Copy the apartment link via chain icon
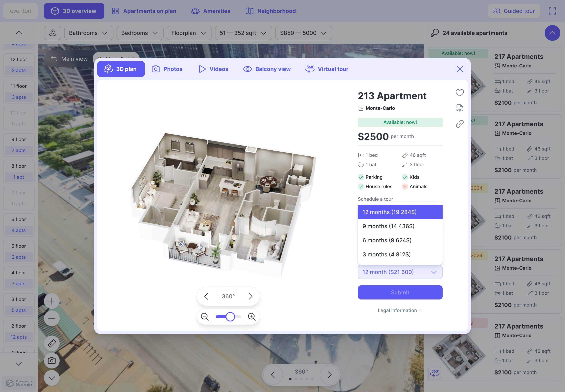This screenshot has height=392, width=565. (459, 124)
